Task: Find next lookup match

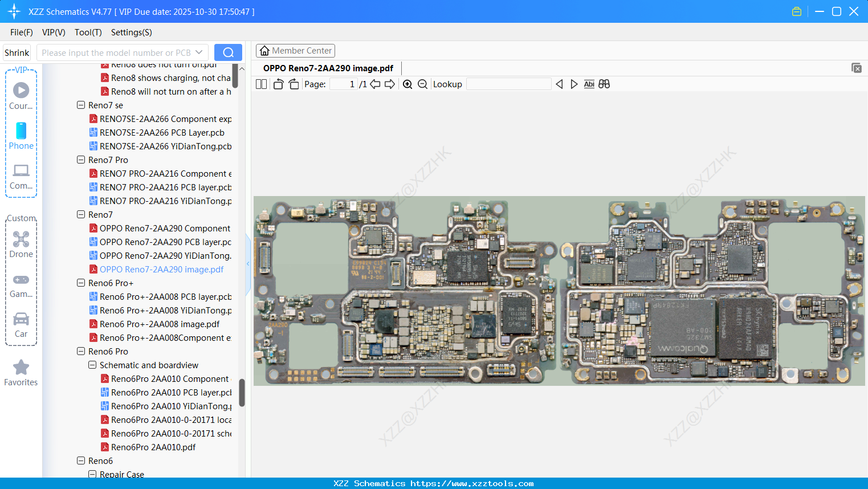Action: pyautogui.click(x=574, y=84)
